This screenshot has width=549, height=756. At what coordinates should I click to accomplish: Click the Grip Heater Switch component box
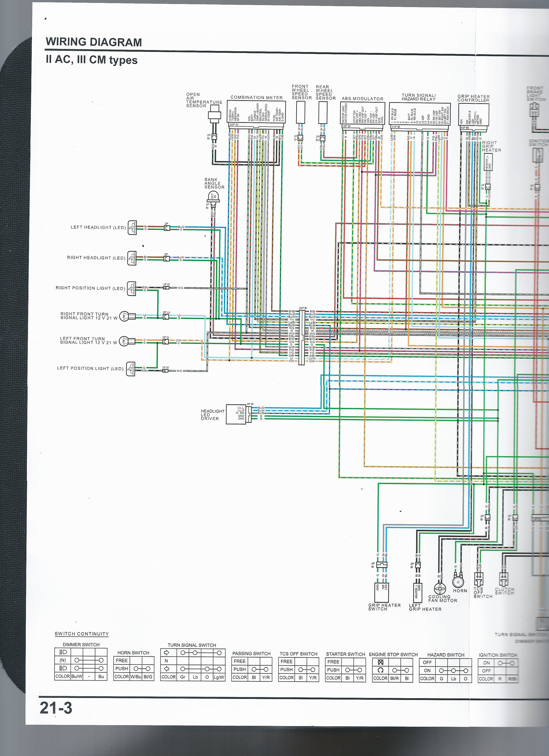(x=382, y=593)
